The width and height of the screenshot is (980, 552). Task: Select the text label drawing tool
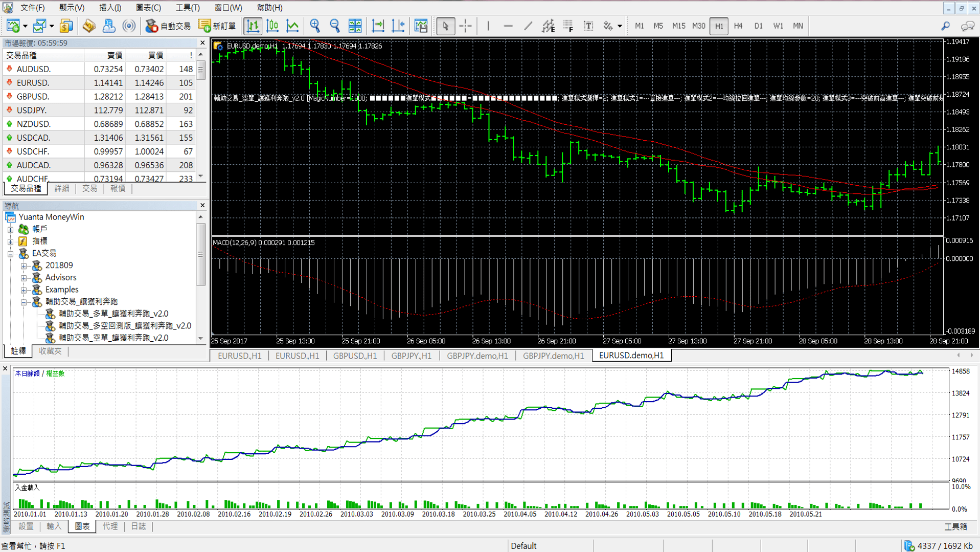(x=588, y=26)
